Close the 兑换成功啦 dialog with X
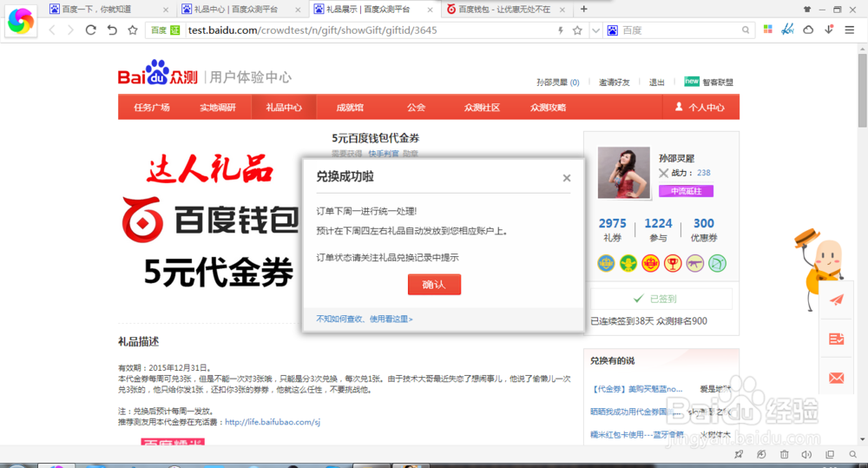 (566, 178)
